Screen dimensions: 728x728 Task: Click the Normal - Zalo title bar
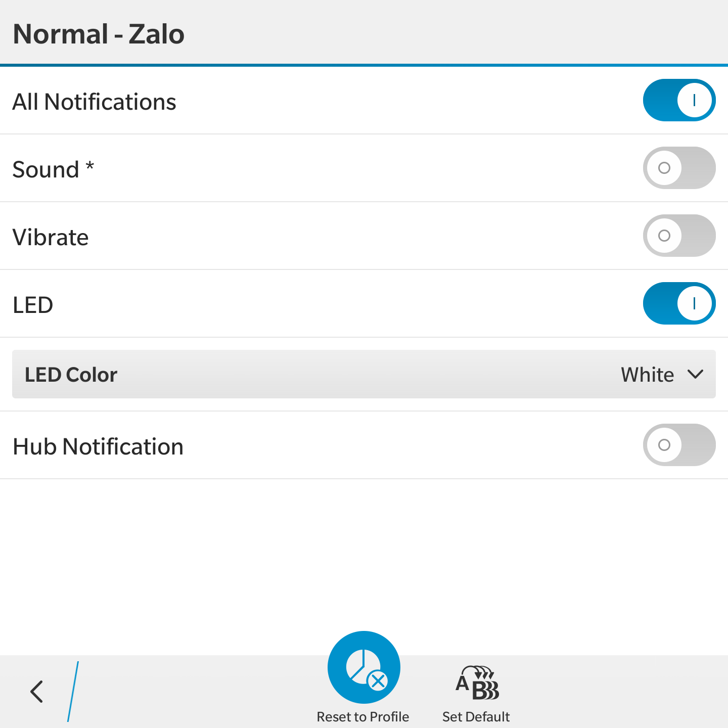click(364, 32)
